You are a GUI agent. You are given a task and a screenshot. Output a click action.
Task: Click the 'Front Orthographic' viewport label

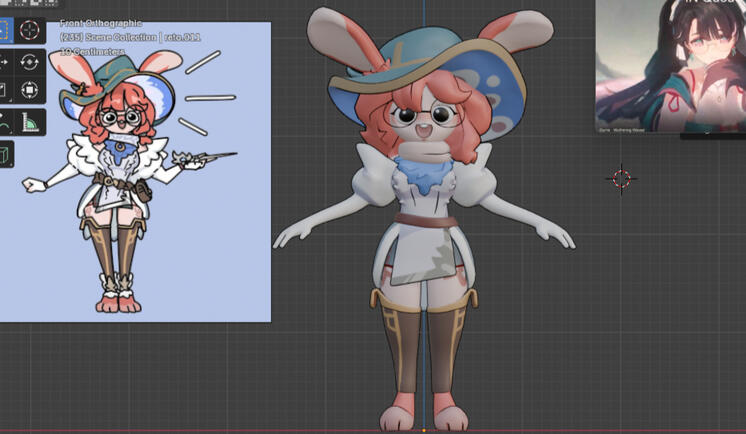pyautogui.click(x=101, y=23)
